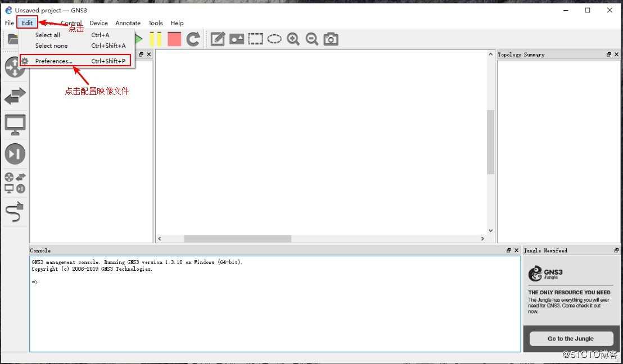Select the Insert picture tool
This screenshot has width=623, height=364.
236,39
